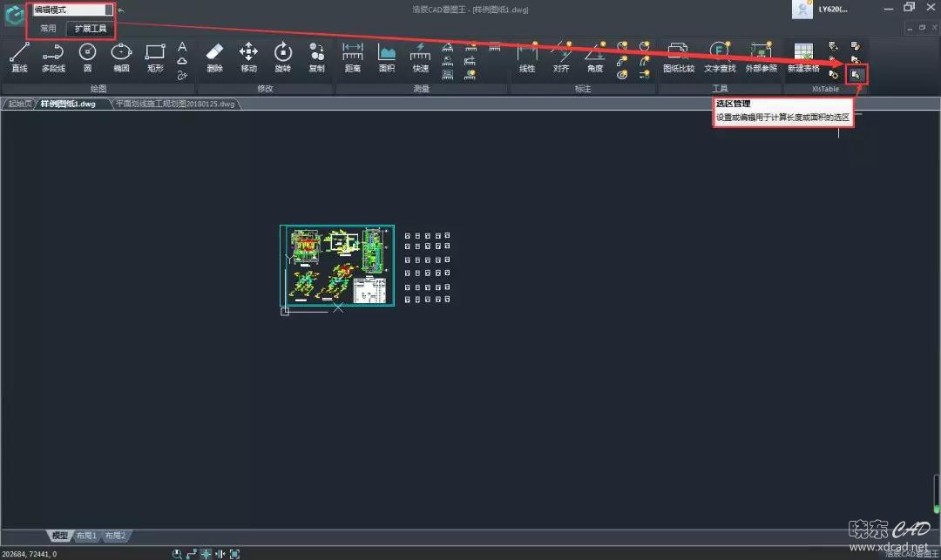
Task: Click the 旋转 rotate tool
Action: 283,57
